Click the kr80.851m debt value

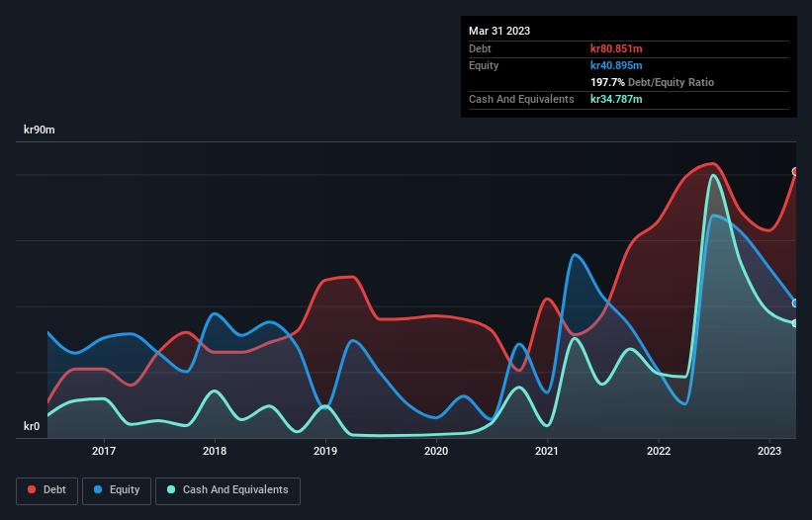coord(616,48)
